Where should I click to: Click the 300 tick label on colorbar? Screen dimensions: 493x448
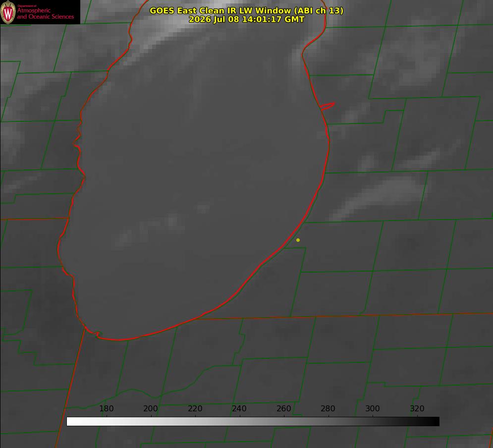pos(373,408)
